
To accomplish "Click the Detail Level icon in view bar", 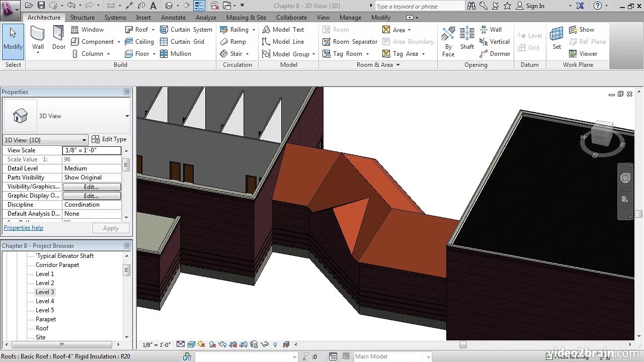I will (181, 344).
